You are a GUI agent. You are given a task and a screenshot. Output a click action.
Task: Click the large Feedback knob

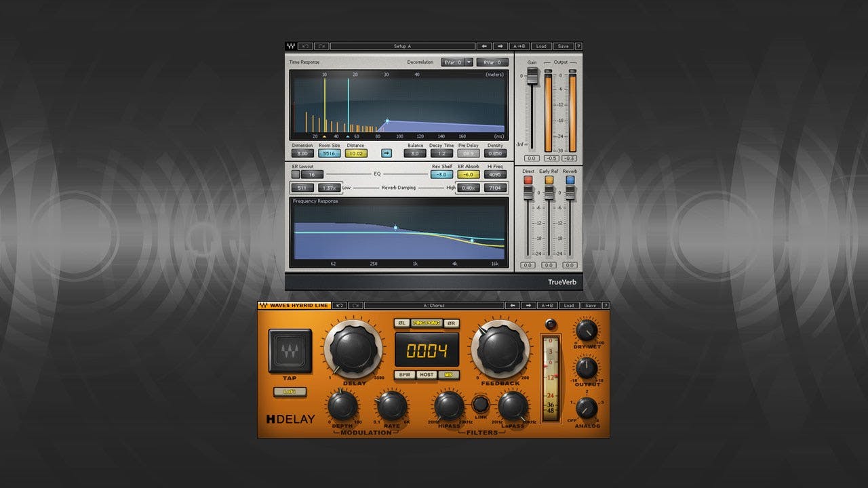point(501,350)
